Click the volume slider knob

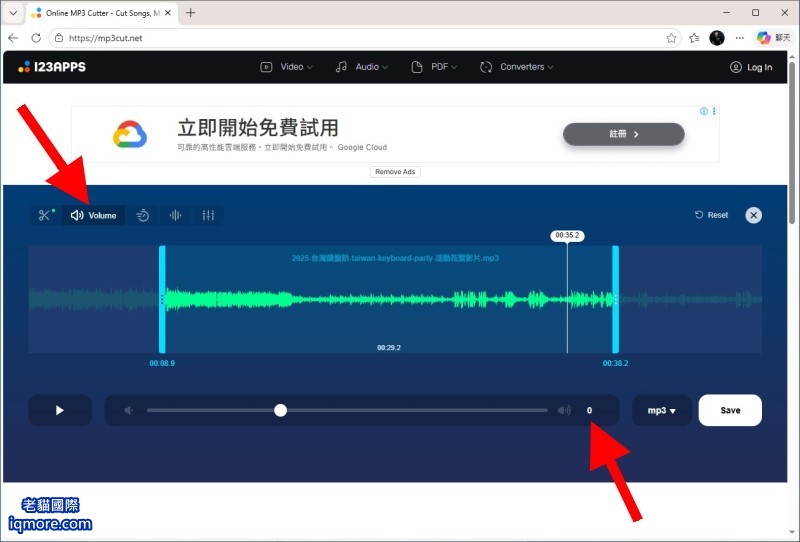pyautogui.click(x=280, y=410)
